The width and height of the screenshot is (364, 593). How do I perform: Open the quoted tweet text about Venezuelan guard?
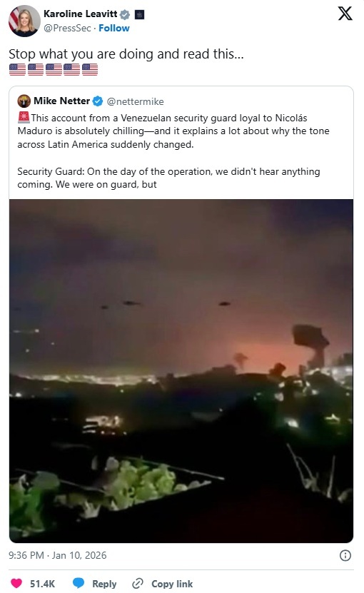173,151
